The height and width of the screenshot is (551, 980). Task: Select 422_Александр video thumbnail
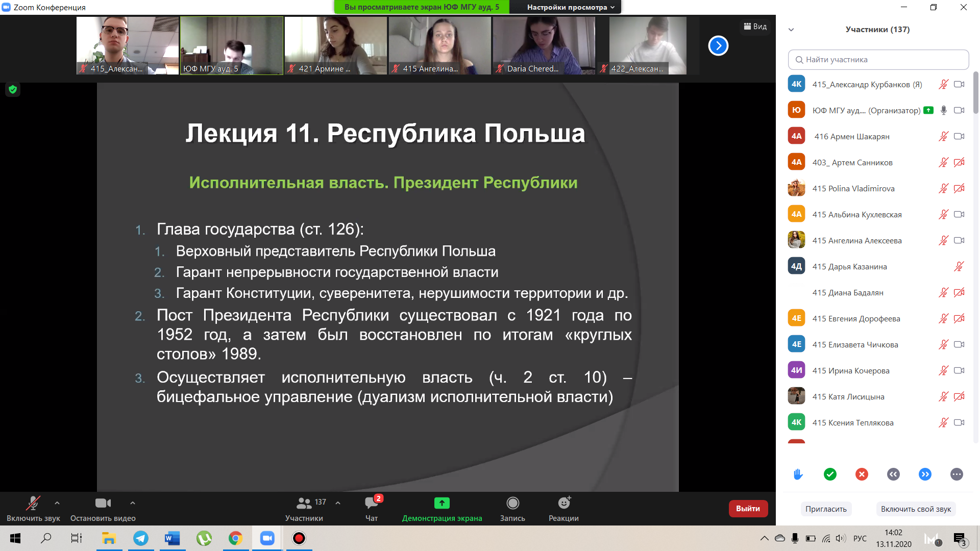coord(648,45)
